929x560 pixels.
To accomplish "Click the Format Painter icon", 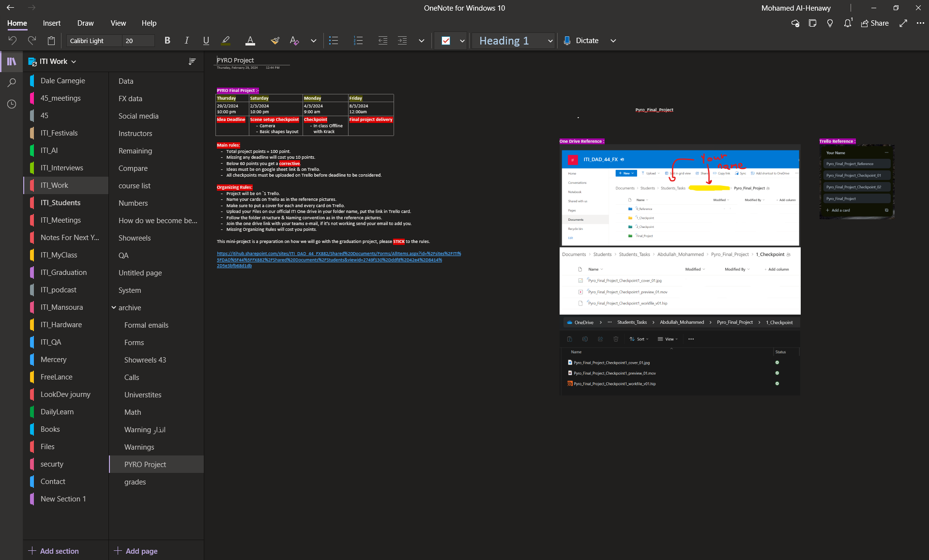I will 275,41.
